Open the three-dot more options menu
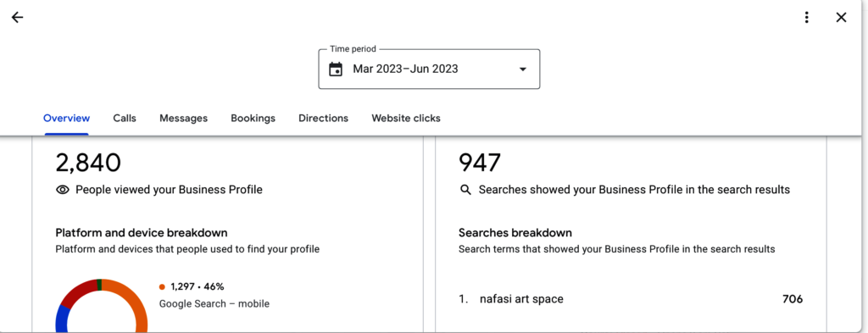 pos(807,17)
